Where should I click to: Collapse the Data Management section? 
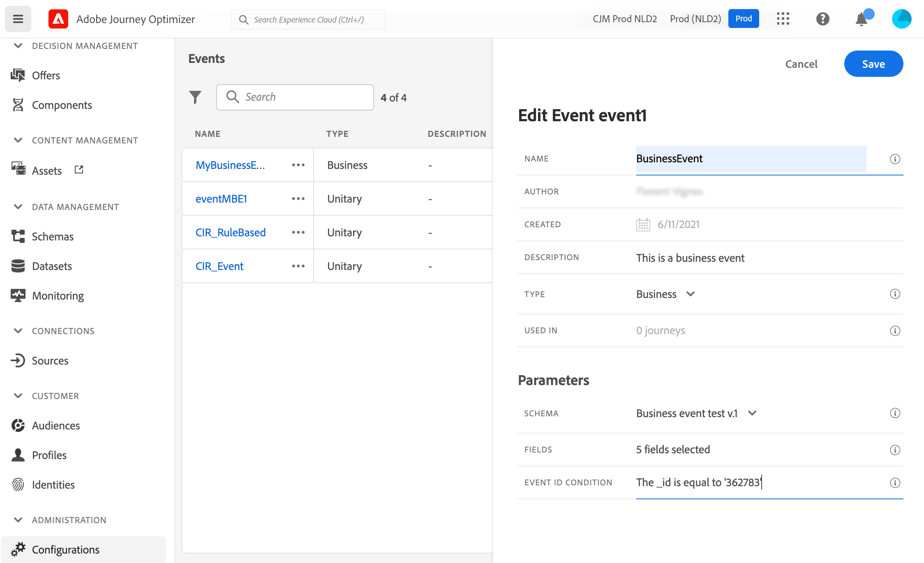18,207
